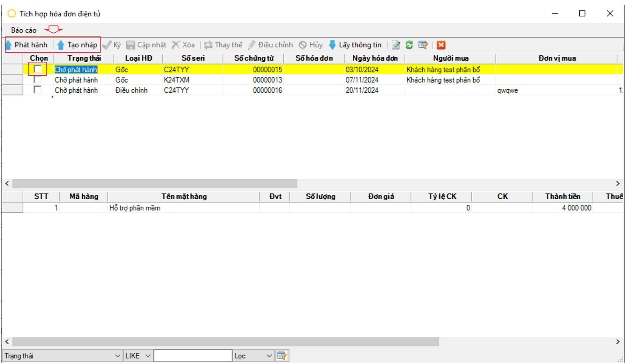This screenshot has width=625, height=364.
Task: Click the toolbar table filter icon
Action: point(423,45)
